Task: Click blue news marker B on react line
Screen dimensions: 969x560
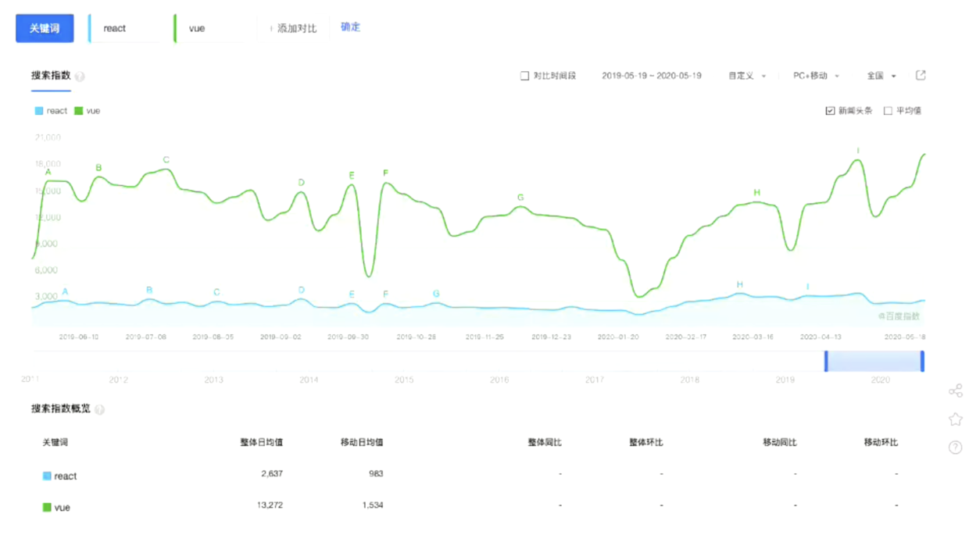Action: [149, 291]
